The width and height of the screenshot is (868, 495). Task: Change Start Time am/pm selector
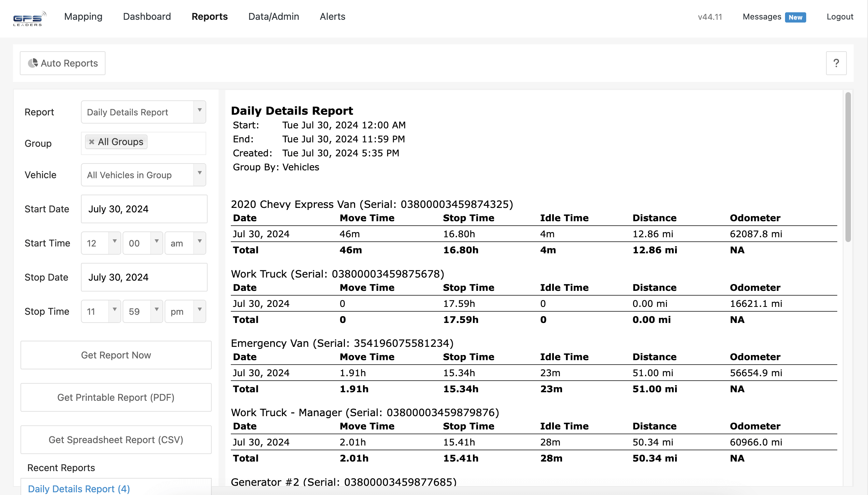pyautogui.click(x=185, y=243)
